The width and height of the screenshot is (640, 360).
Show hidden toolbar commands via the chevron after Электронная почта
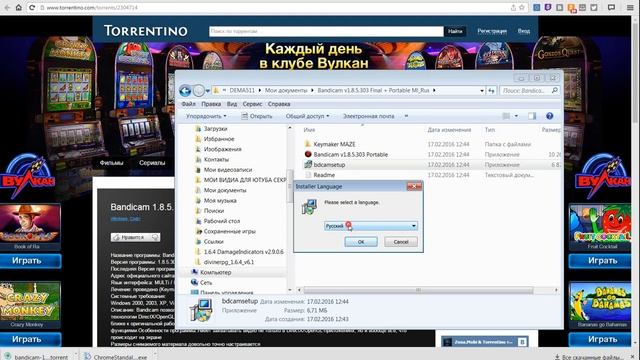click(406, 116)
